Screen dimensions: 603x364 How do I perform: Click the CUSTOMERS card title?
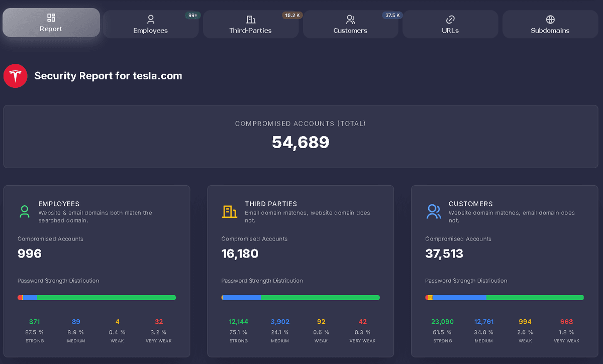click(470, 204)
